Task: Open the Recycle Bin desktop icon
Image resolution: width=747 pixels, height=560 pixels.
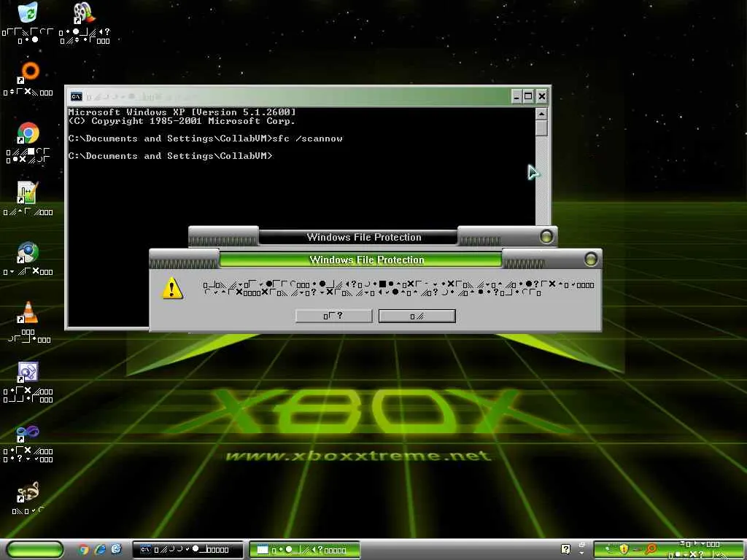Action: (x=28, y=12)
